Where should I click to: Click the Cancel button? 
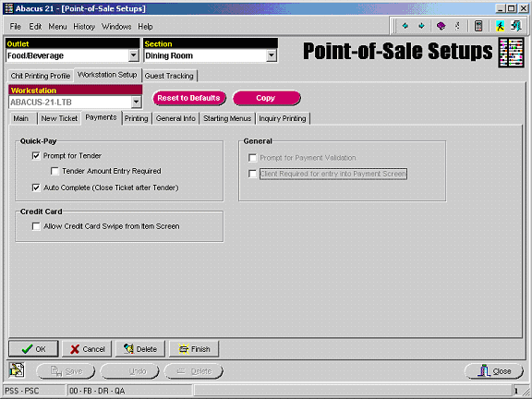[87, 349]
